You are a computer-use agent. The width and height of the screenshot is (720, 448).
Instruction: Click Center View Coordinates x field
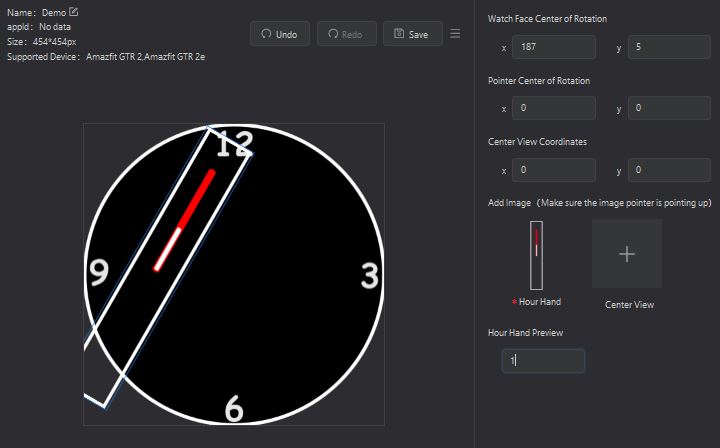click(554, 170)
